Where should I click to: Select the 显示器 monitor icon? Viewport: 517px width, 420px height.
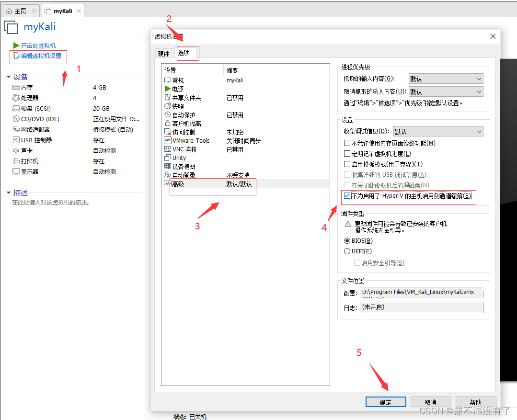[x=16, y=171]
